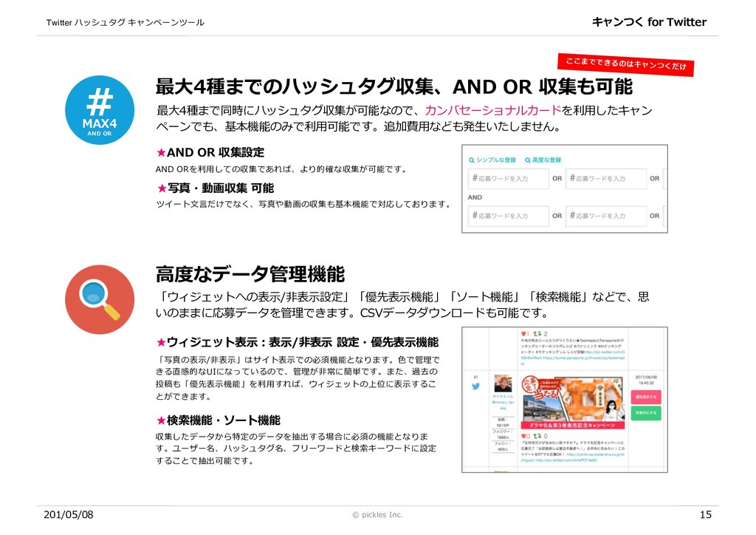Click the search icon beside シンプルな登録

tap(472, 160)
